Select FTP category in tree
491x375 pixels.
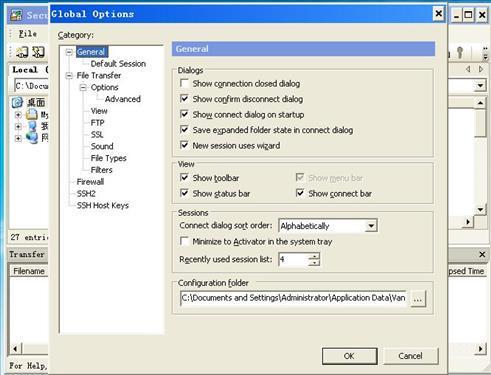coord(97,123)
